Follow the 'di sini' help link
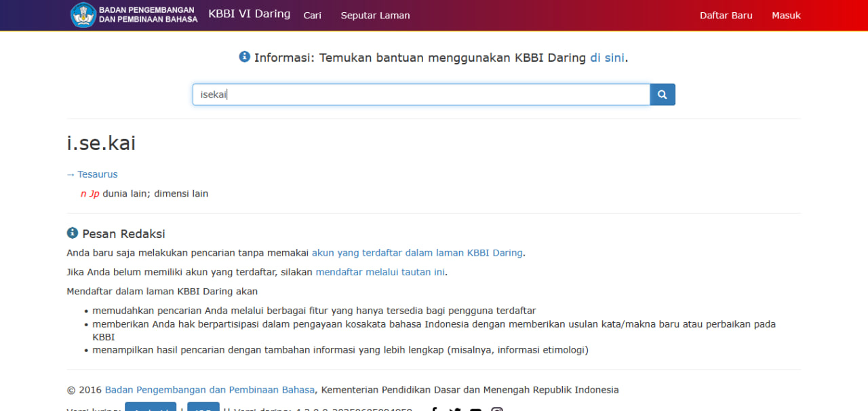This screenshot has width=868, height=411. point(607,58)
